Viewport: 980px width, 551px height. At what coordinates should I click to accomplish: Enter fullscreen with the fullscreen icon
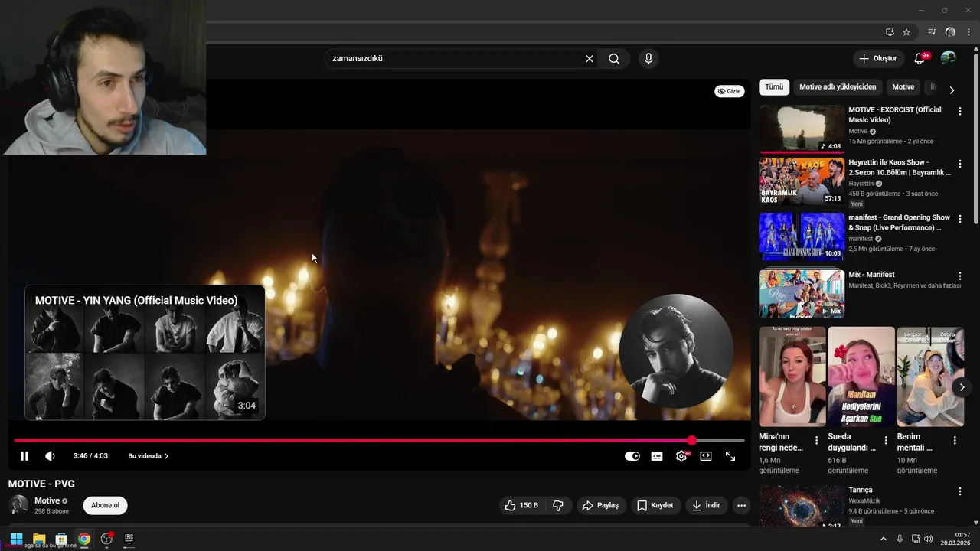(x=730, y=456)
